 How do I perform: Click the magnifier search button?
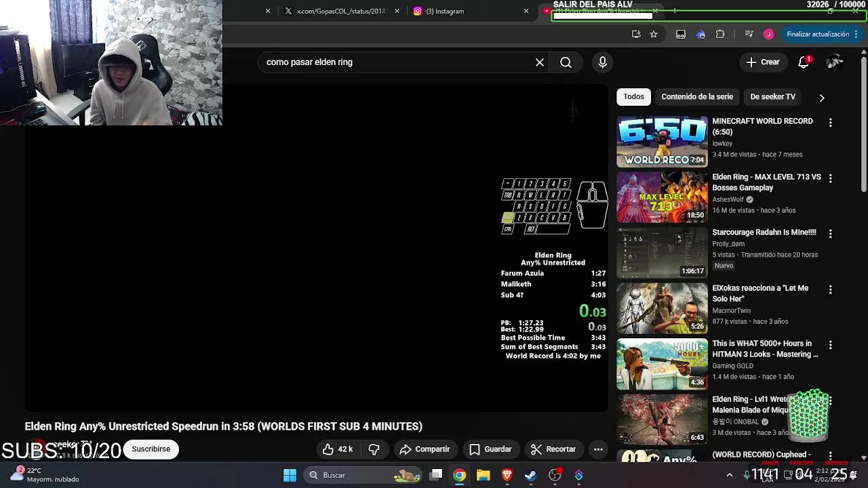[x=566, y=62]
